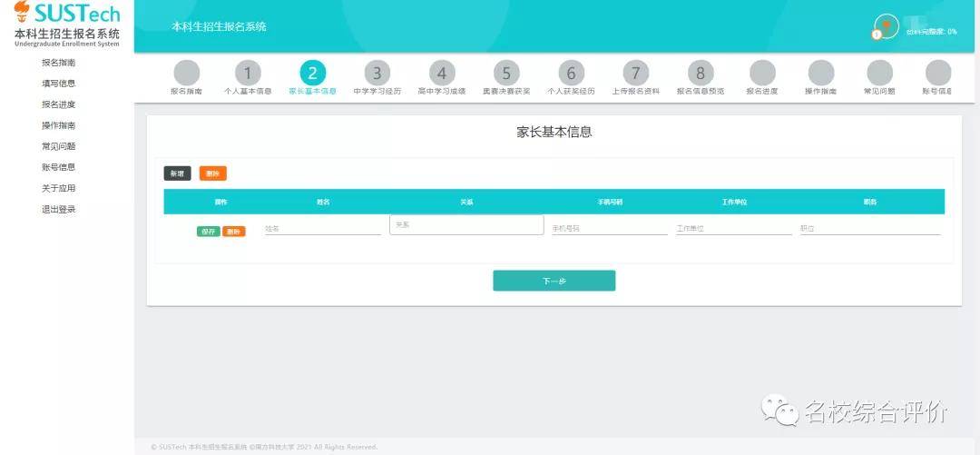
Task: Select step 8 报名信息预览
Action: [700, 74]
